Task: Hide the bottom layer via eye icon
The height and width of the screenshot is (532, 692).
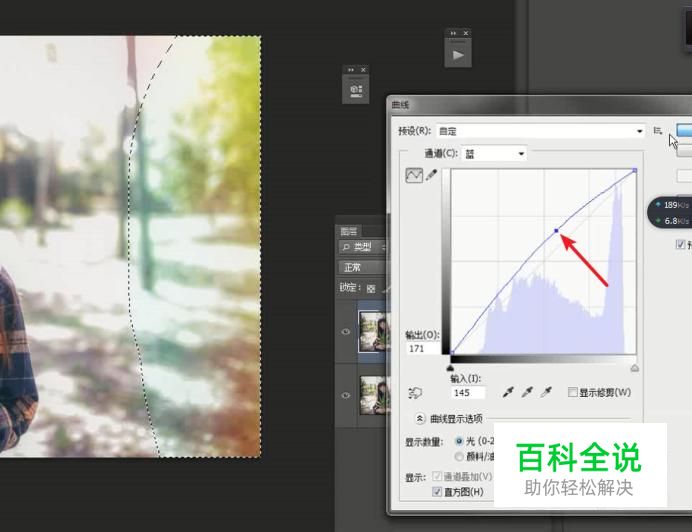Action: [346, 396]
